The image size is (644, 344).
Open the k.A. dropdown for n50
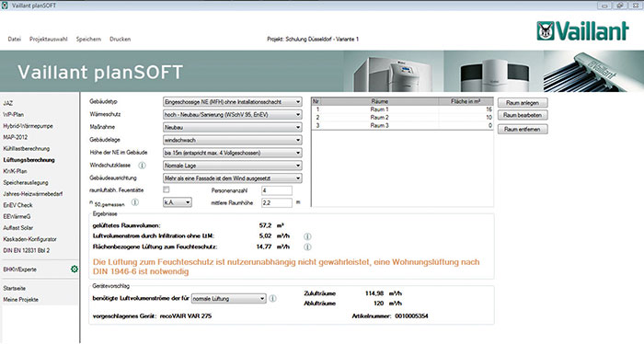[178, 202]
